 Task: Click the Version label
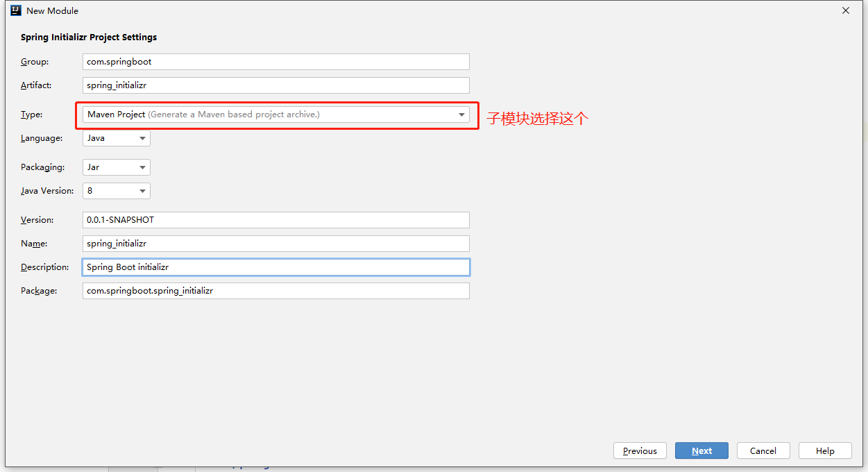(x=37, y=220)
